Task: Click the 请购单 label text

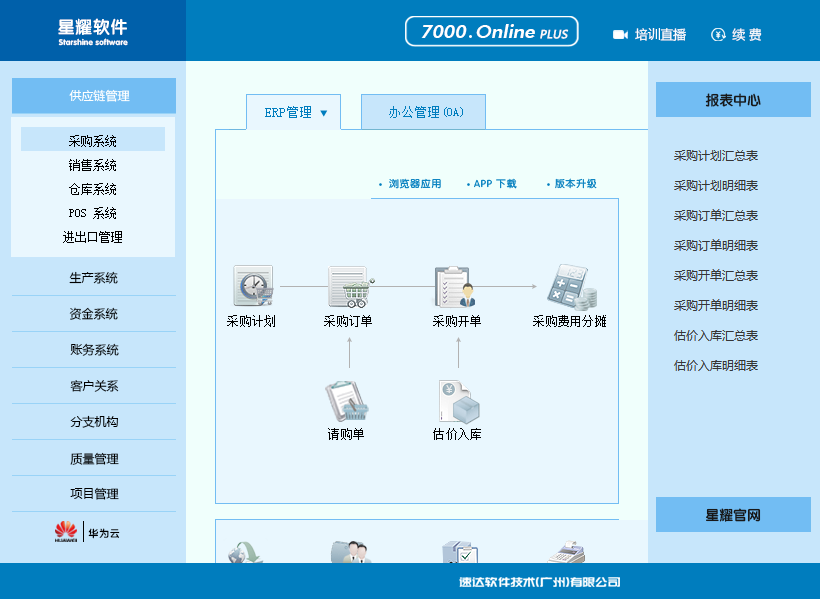Action: pyautogui.click(x=346, y=434)
